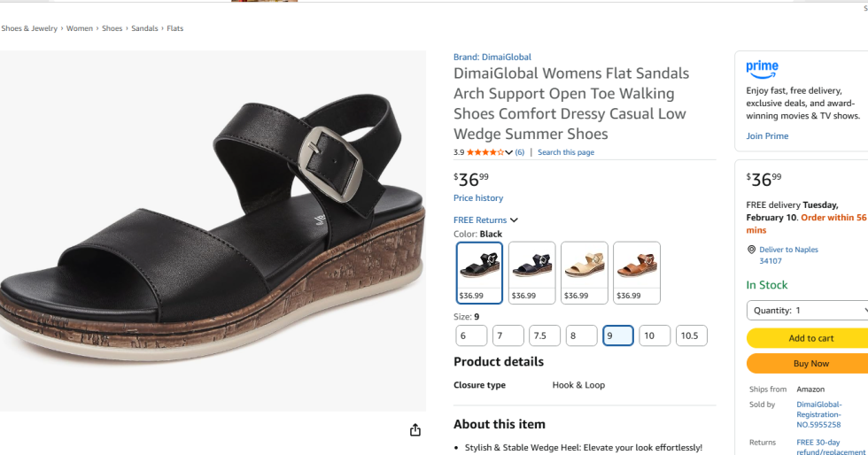The height and width of the screenshot is (455, 868).
Task: Choose size 10.5
Action: pos(691,336)
